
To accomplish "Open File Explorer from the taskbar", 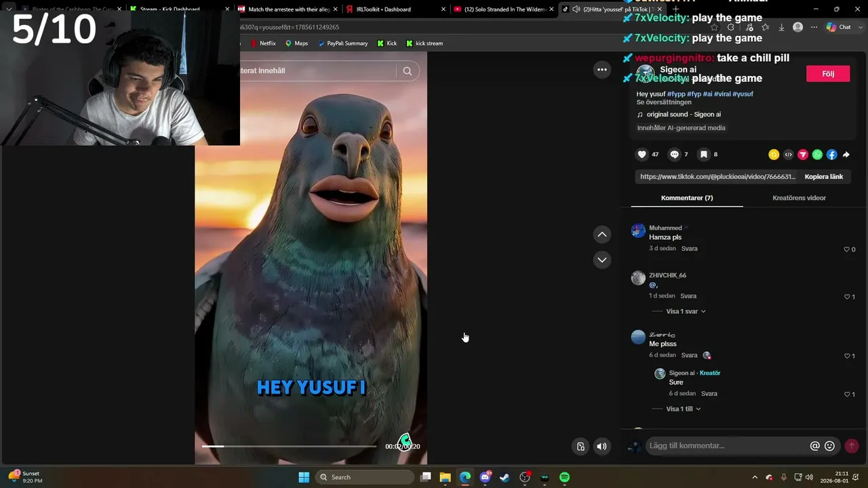I will [x=445, y=477].
